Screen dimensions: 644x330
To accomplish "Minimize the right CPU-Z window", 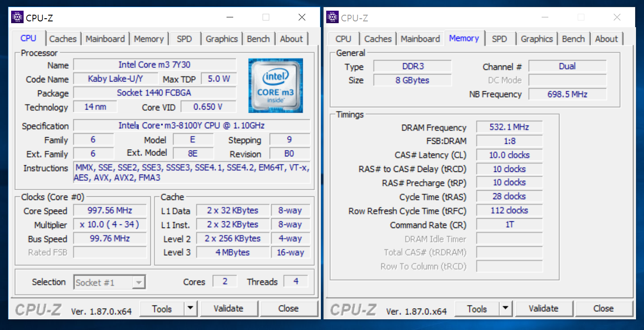I will click(x=545, y=17).
